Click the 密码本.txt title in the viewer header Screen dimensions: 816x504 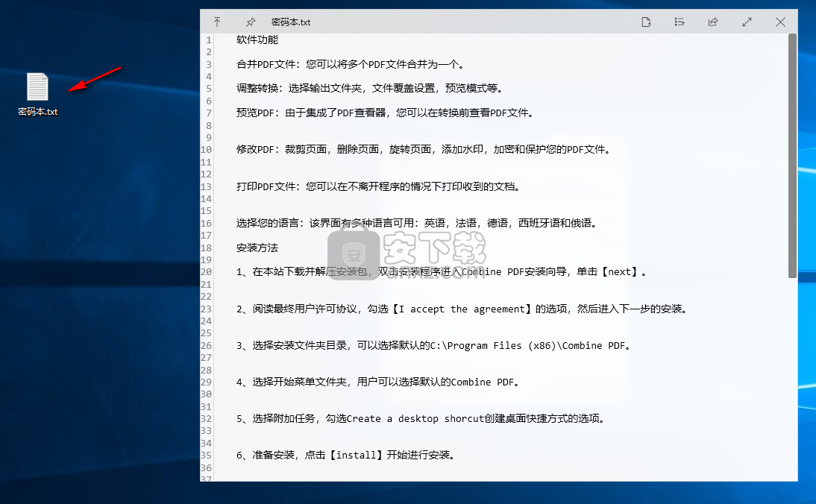[291, 22]
